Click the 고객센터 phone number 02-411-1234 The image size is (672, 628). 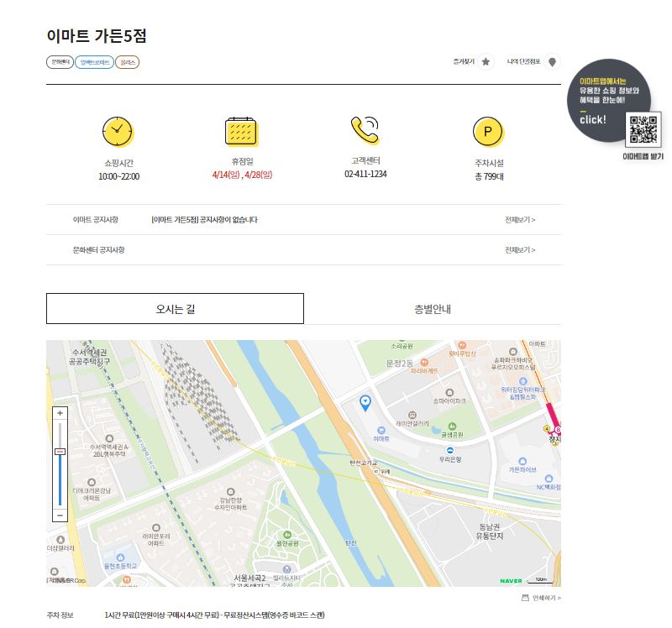pyautogui.click(x=365, y=174)
